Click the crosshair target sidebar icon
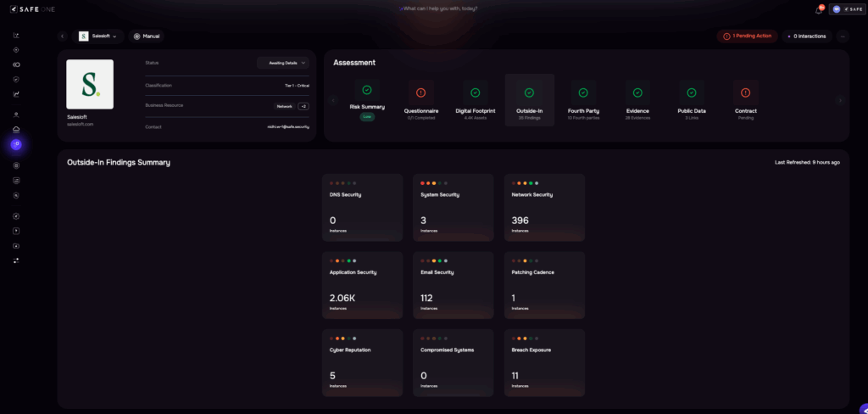The height and width of the screenshot is (414, 868). (x=16, y=50)
